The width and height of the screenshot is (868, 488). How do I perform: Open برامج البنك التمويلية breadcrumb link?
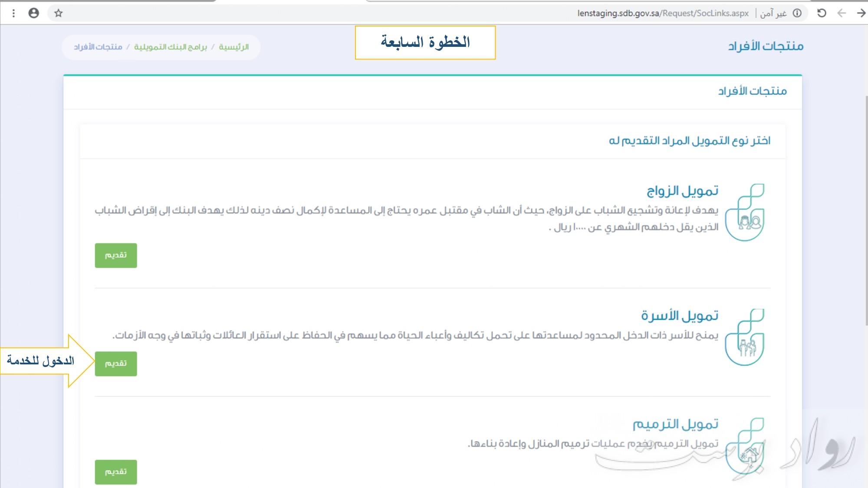(x=170, y=47)
